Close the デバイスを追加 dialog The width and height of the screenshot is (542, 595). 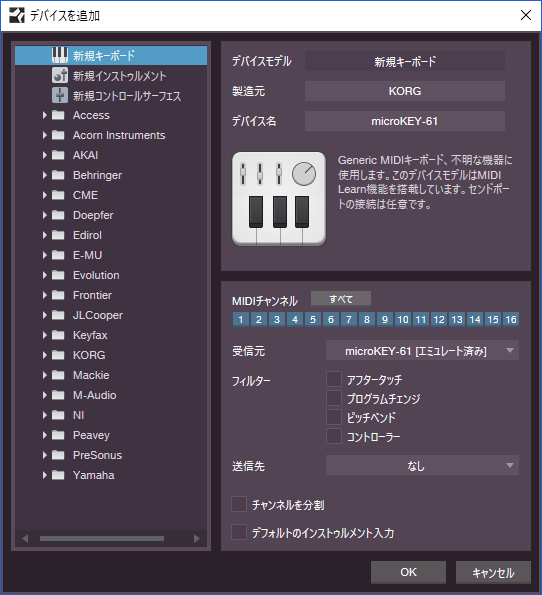point(526,15)
